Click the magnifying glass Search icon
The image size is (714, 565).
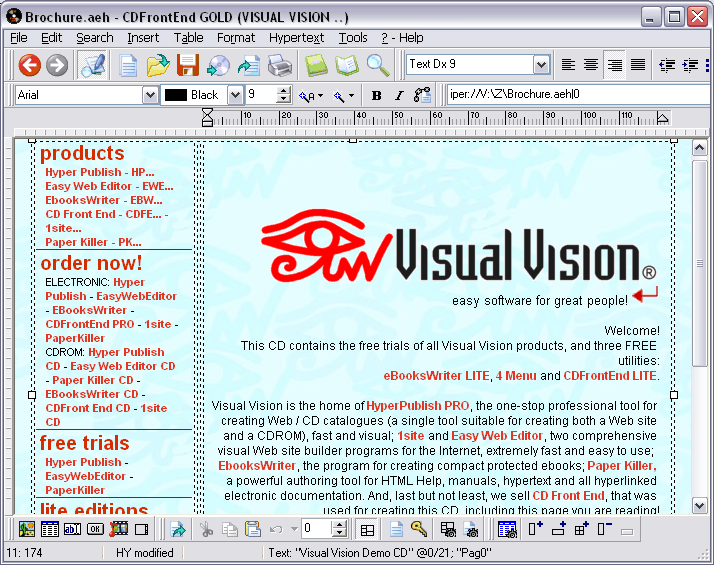377,65
